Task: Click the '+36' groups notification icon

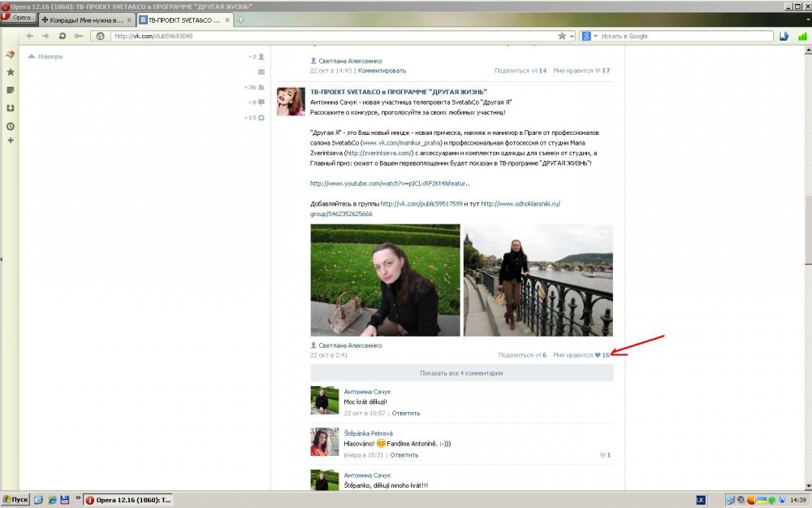Action: point(254,87)
